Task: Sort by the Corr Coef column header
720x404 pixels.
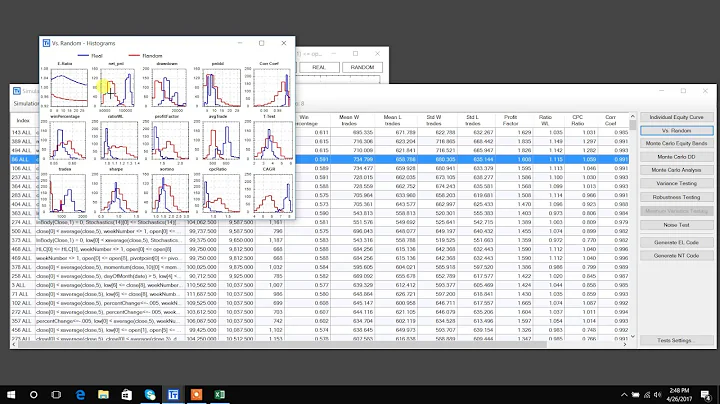Action: [x=610, y=120]
